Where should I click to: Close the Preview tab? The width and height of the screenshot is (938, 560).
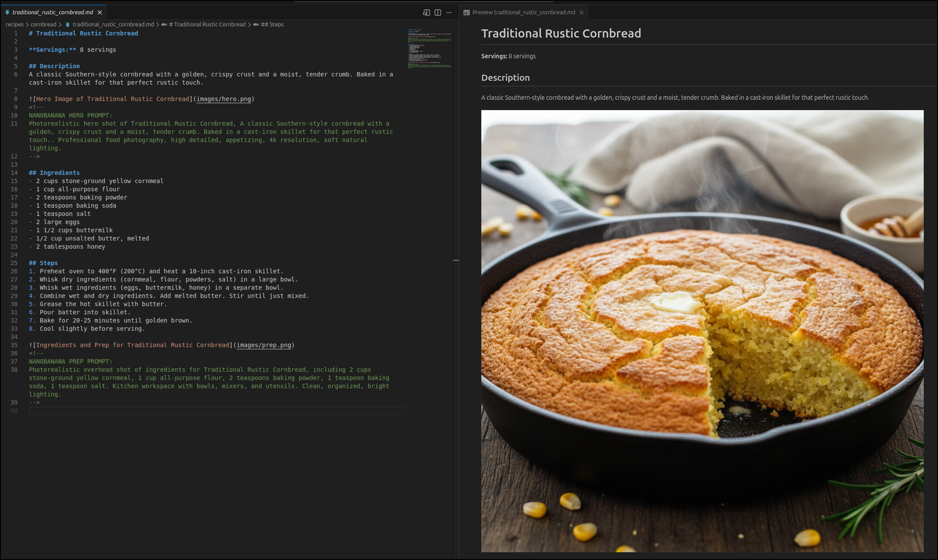[x=581, y=12]
